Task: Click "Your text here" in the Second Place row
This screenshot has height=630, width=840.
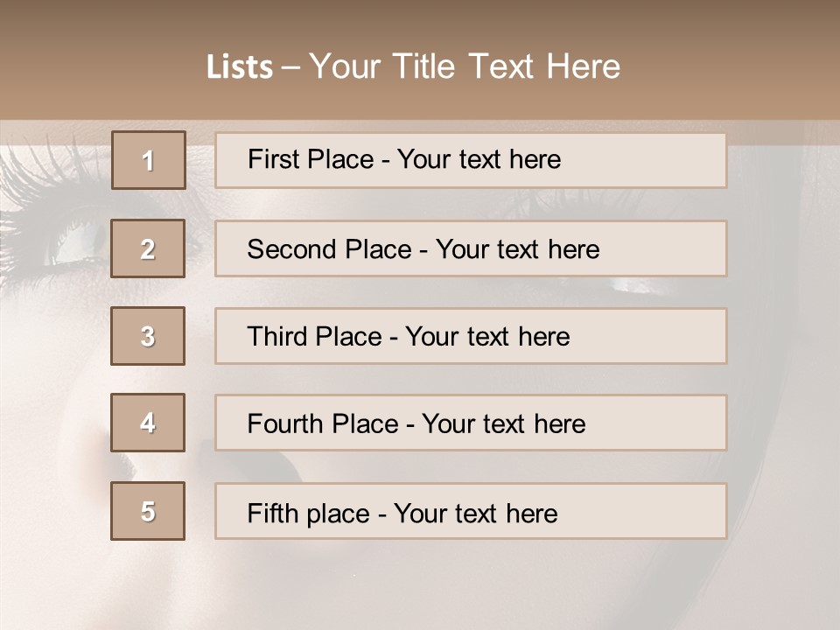Action: [517, 249]
